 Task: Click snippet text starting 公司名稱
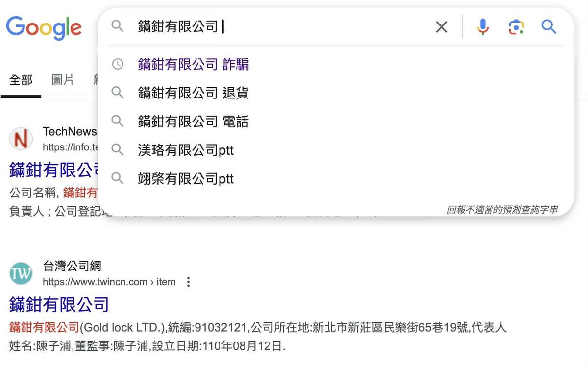pos(53,193)
